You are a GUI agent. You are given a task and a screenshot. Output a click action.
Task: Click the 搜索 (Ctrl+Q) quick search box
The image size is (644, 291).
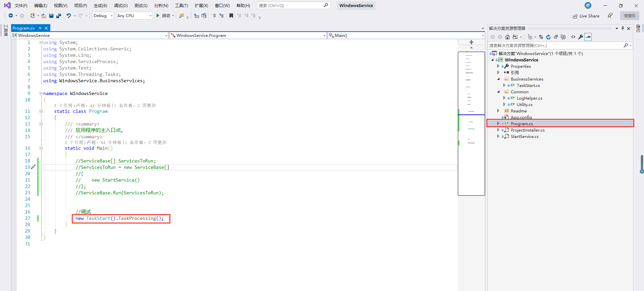coord(293,5)
